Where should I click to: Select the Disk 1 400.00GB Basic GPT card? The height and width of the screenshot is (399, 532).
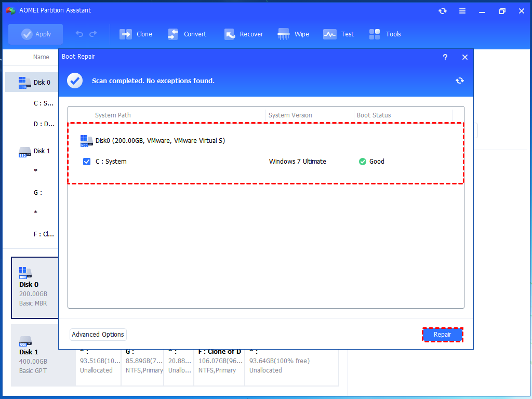[x=43, y=355]
